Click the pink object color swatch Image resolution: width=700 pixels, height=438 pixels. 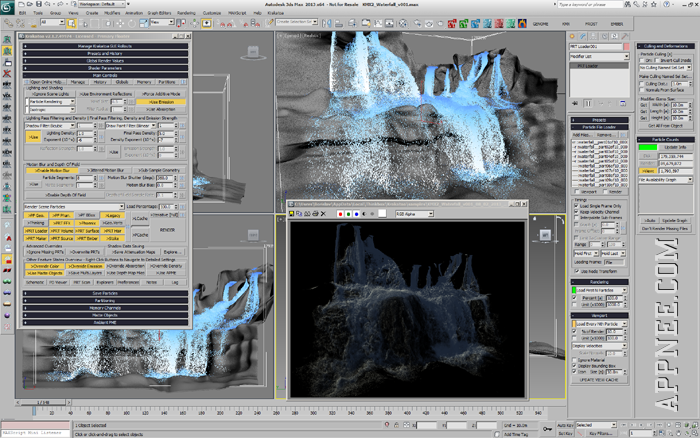pos(626,46)
